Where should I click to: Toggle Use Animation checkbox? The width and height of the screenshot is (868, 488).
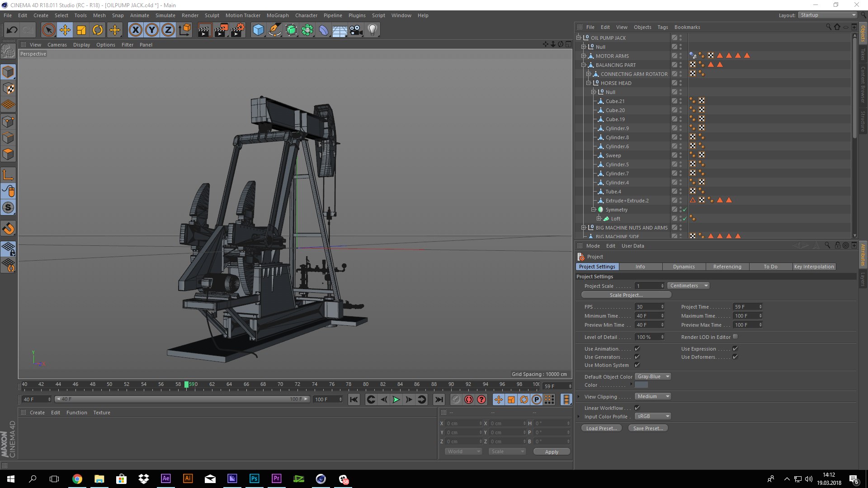(637, 348)
